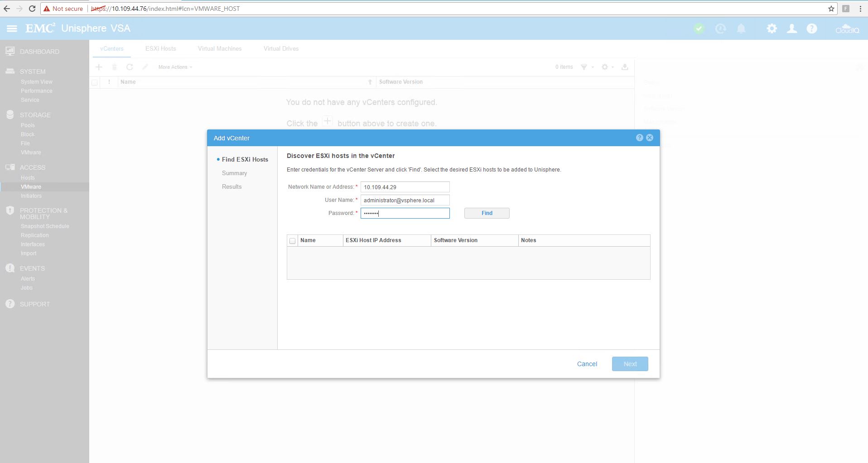Click the hamburger menu icon in header
The width and height of the screenshot is (868, 463).
pos(12,29)
